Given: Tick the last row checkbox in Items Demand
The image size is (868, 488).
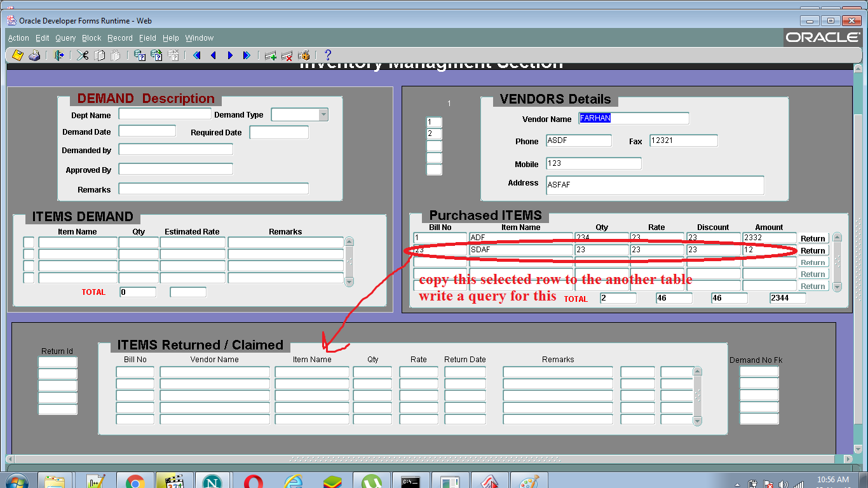Looking at the screenshot, I should pyautogui.click(x=29, y=278).
